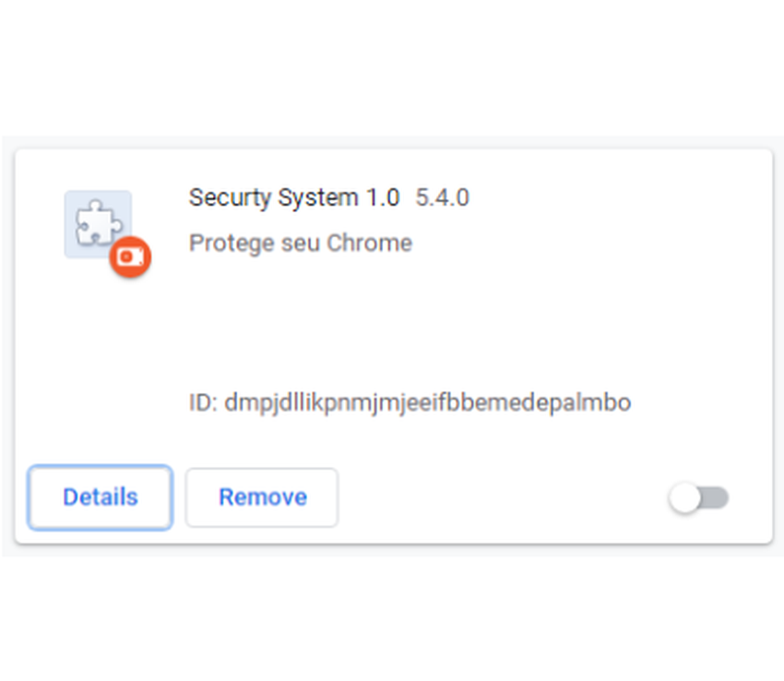The width and height of the screenshot is (784, 681).
Task: Enable the Securty System extension toggle
Action: pos(698,499)
